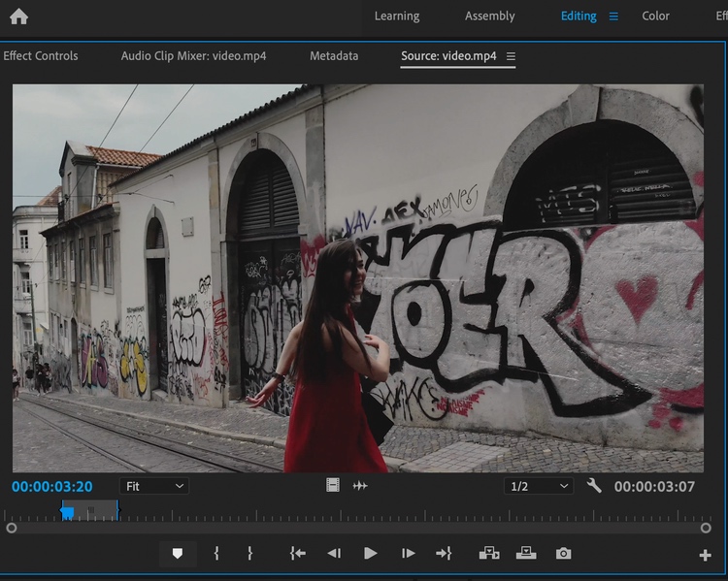Image resolution: width=728 pixels, height=581 pixels.
Task: Open the Fit zoom level dropdown
Action: (x=154, y=486)
